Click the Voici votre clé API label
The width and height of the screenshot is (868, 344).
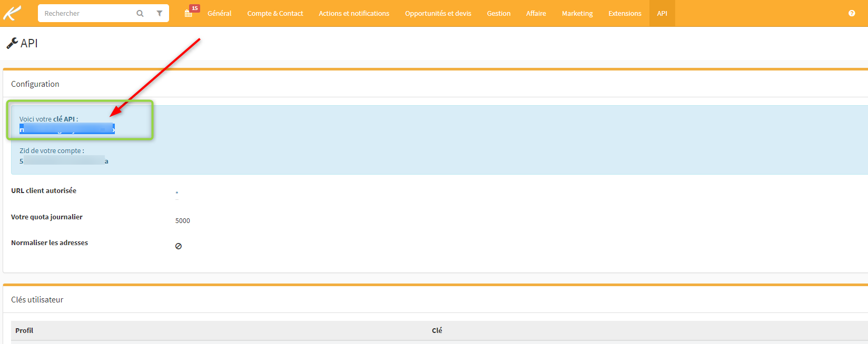point(49,119)
